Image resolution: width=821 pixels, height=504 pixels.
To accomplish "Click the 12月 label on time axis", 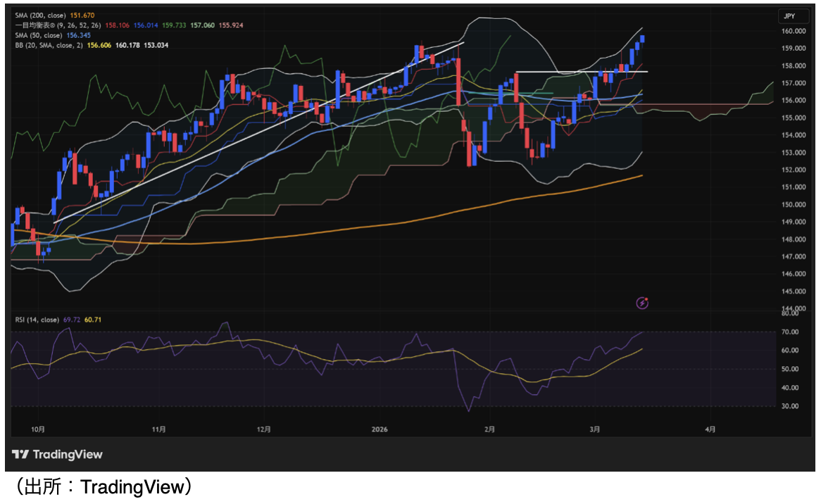I will click(264, 429).
